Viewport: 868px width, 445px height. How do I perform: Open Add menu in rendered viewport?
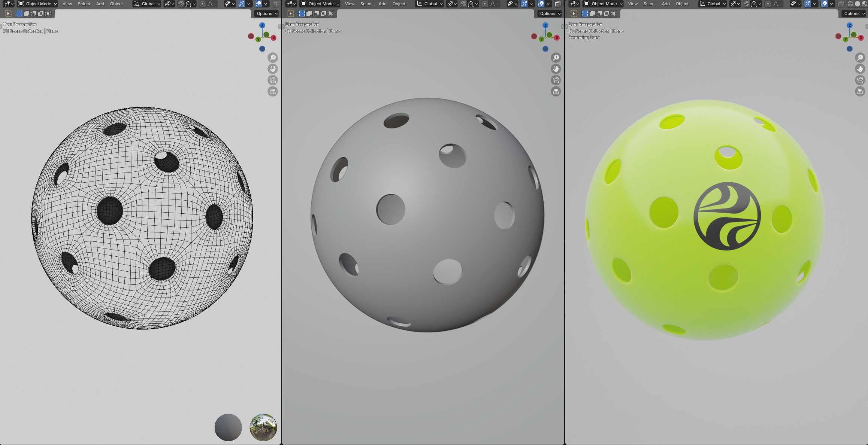point(666,4)
